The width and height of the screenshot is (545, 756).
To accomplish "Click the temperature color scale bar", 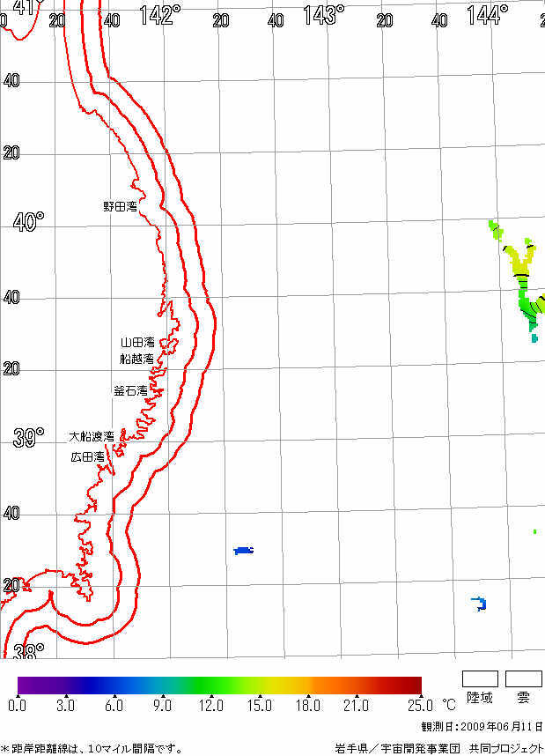I will click(220, 686).
